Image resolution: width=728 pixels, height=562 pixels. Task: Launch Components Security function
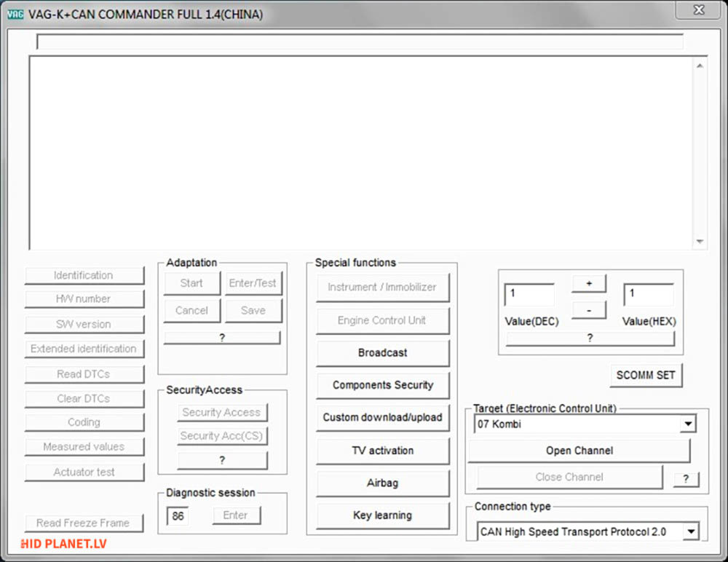click(382, 385)
